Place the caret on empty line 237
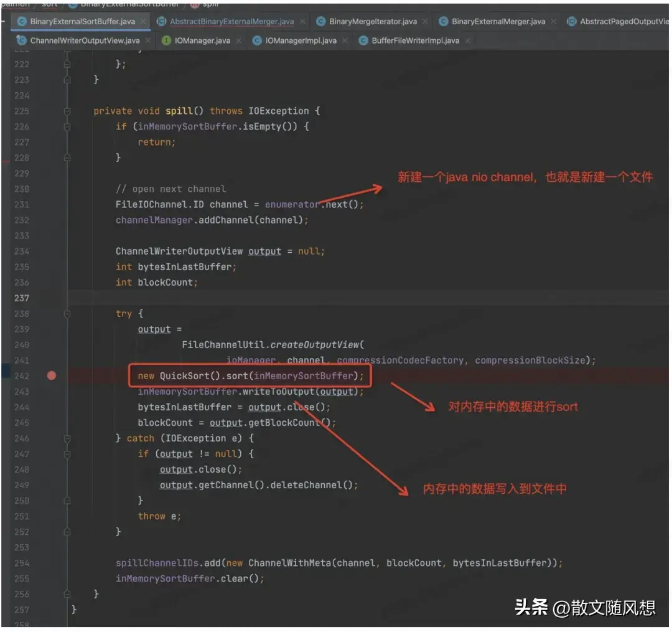 (368, 298)
